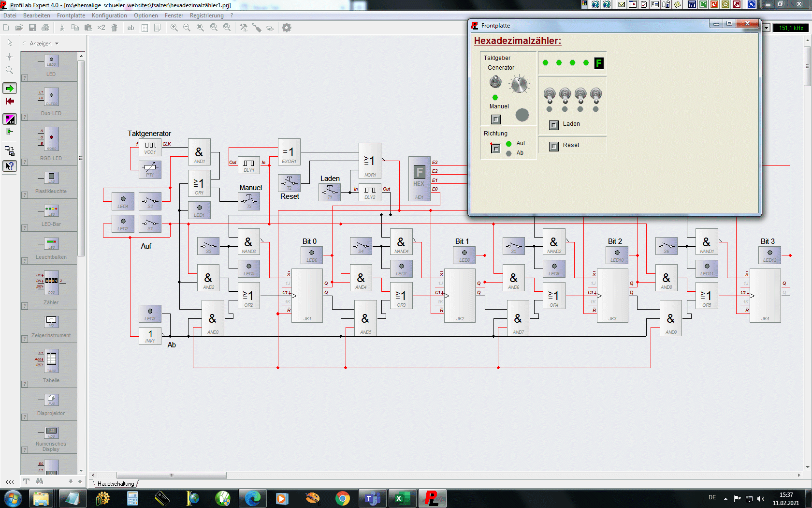Viewport: 812px width, 508px height.
Task: Create a new project file
Action: (x=6, y=28)
